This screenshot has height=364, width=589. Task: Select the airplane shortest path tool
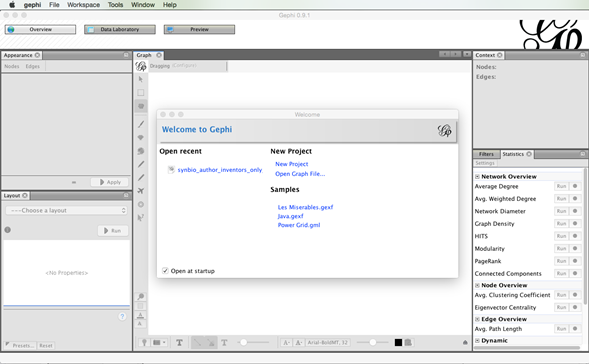pyautogui.click(x=141, y=191)
